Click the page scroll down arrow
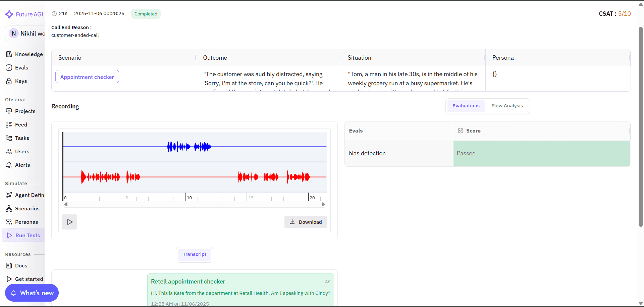The width and height of the screenshot is (644, 307). 641,303
